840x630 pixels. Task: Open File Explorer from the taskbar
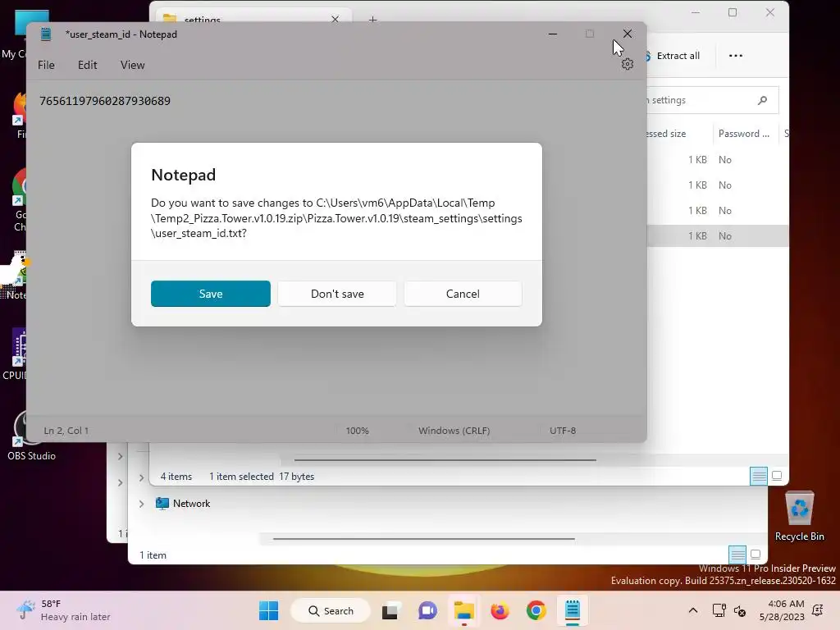click(464, 610)
